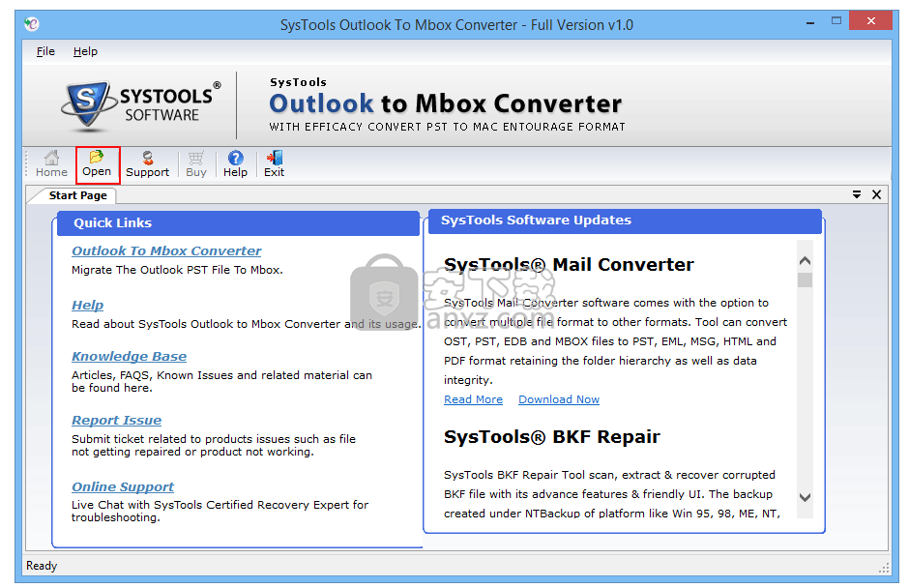The height and width of the screenshot is (588, 909).
Task: Open Help from the toolbar icon
Action: [x=235, y=164]
